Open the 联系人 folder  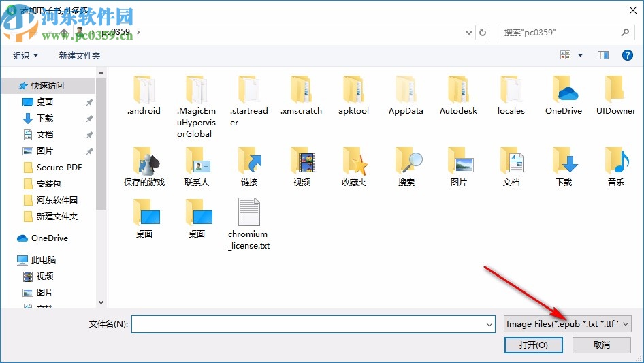point(196,166)
